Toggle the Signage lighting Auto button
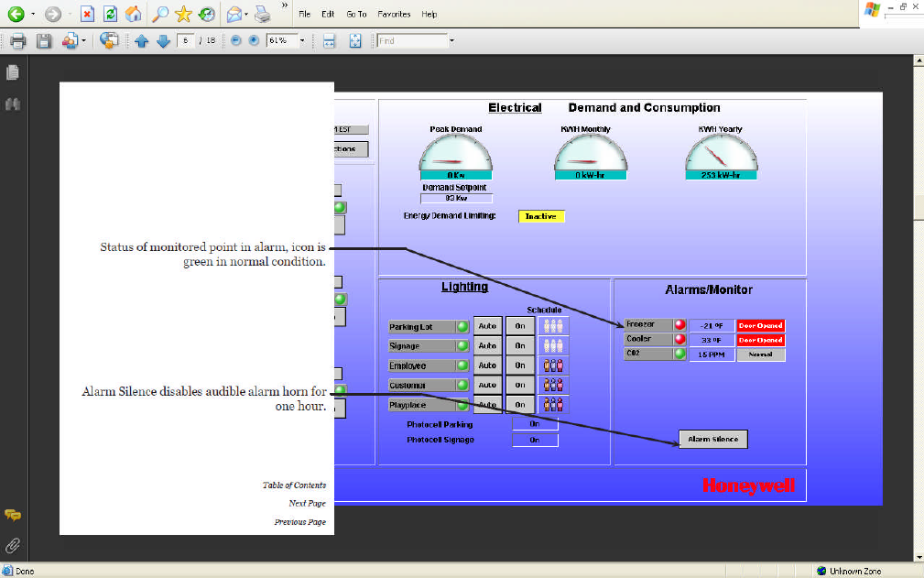Viewport: 924px width, 578px height. (x=487, y=346)
